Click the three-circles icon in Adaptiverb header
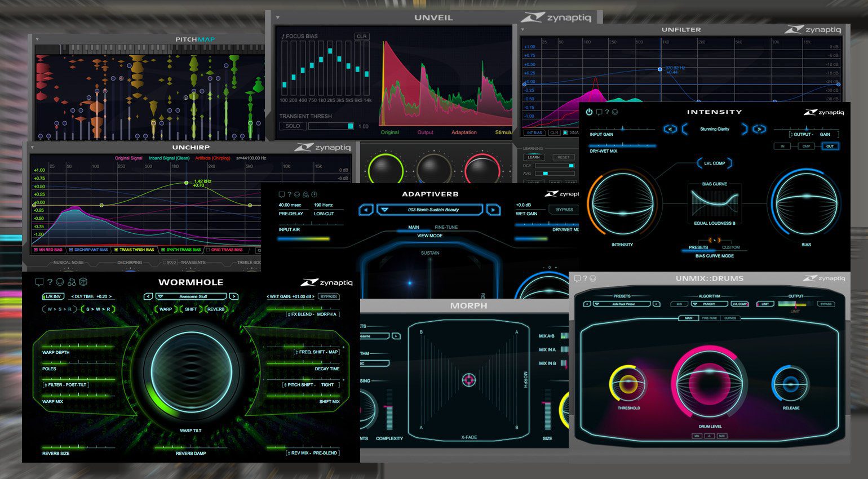The height and width of the screenshot is (479, 868). point(305,194)
